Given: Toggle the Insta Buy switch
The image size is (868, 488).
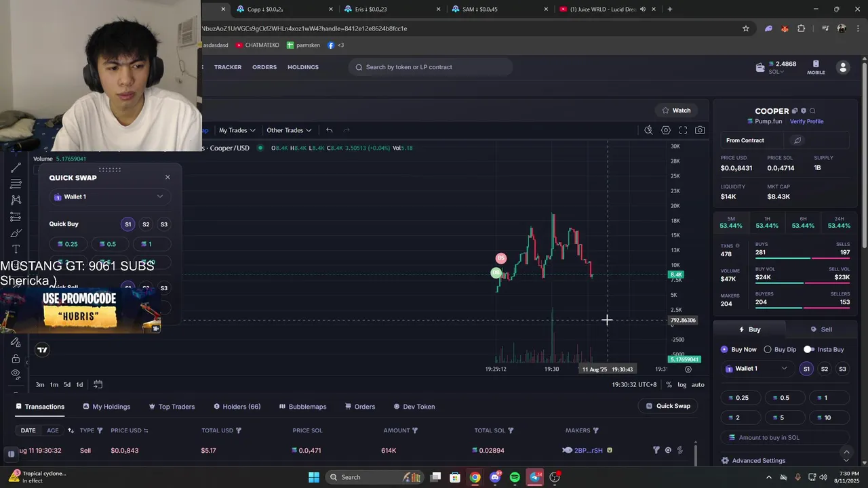Looking at the screenshot, I should pyautogui.click(x=808, y=349).
